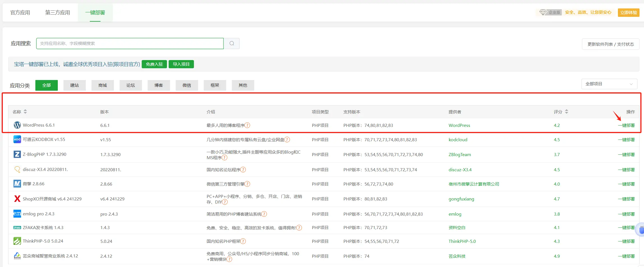Filter category by 框架

[x=215, y=85]
